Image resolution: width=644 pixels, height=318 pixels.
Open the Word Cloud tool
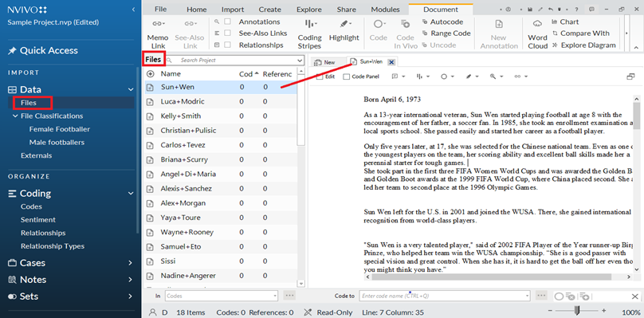538,34
